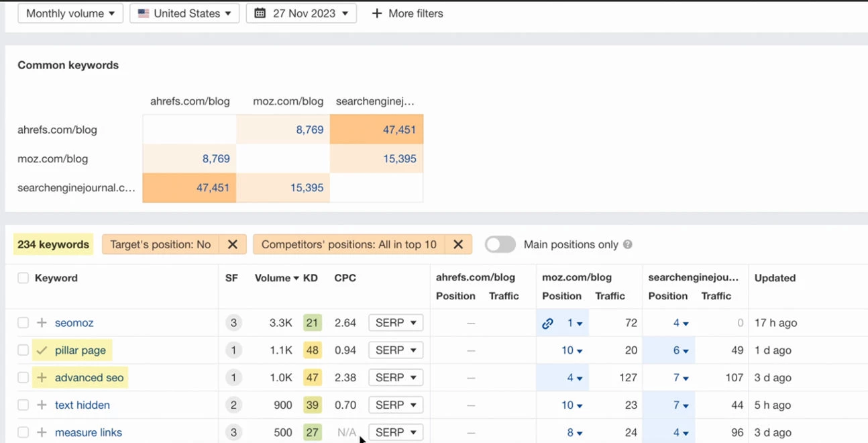The image size is (868, 443).
Task: Click 8,769 in the ahrefs.com/blog row
Action: pyautogui.click(x=309, y=130)
